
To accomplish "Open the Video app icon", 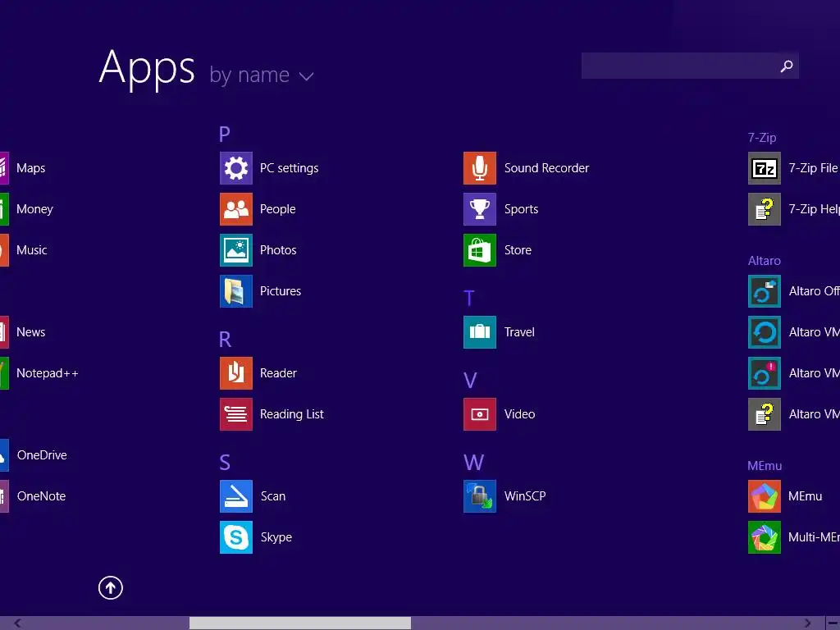I will coord(479,414).
